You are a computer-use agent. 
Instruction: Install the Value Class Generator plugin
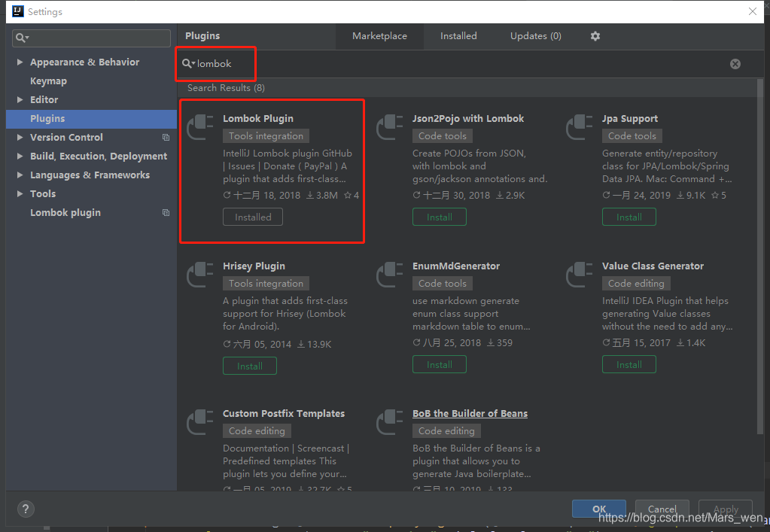point(629,365)
